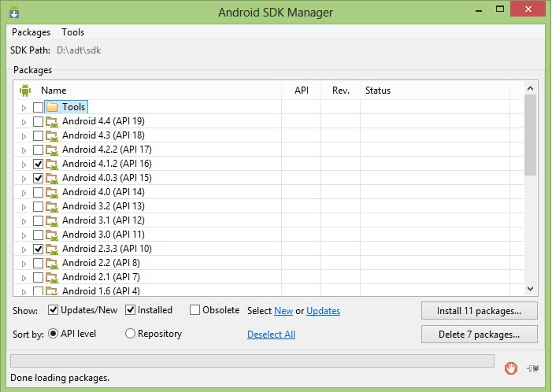This screenshot has width=552, height=392.
Task: Expand the Tools tree node
Action: coord(24,108)
